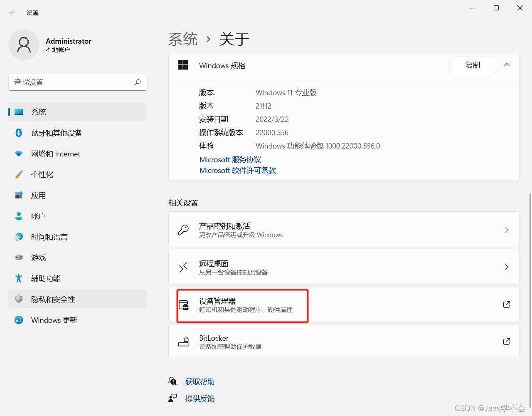This screenshot has height=416, width=532.
Task: Click the Give feedback person icon
Action: click(172, 399)
